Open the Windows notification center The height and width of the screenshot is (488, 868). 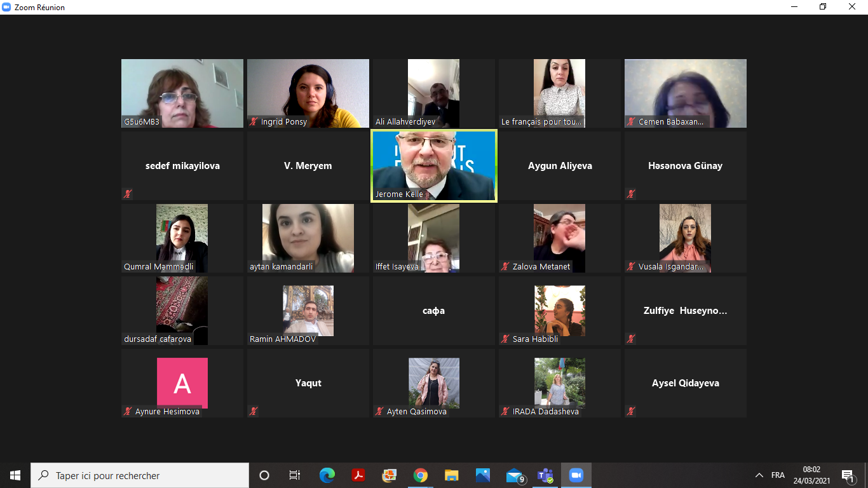847,475
